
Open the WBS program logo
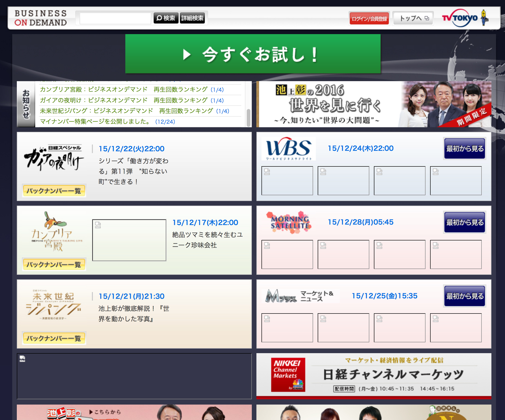(x=288, y=148)
